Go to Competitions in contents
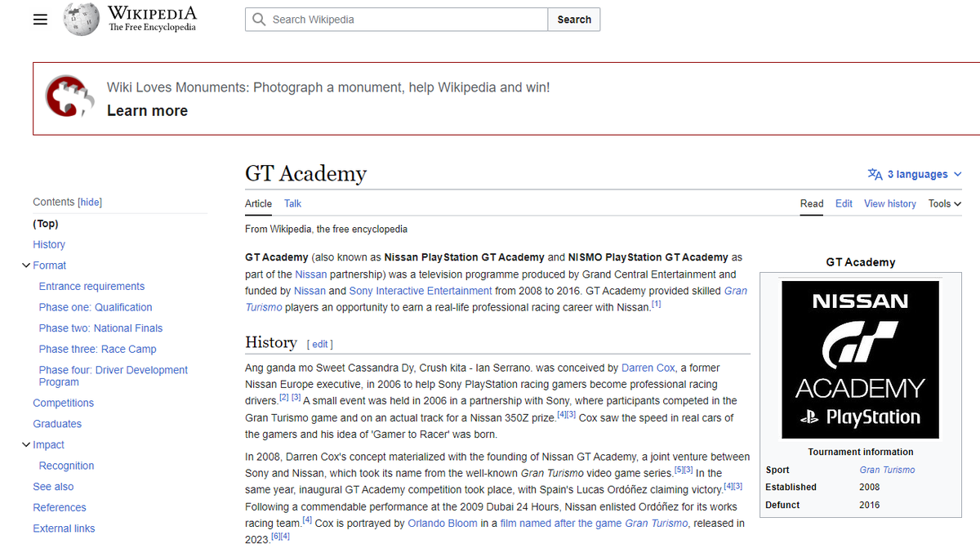 click(63, 403)
